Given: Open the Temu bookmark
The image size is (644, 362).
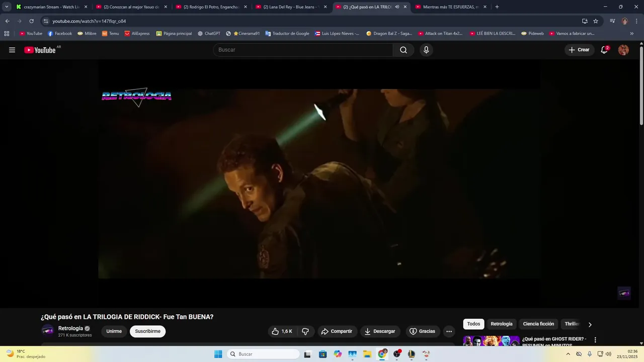Looking at the screenshot, I should coord(110,34).
